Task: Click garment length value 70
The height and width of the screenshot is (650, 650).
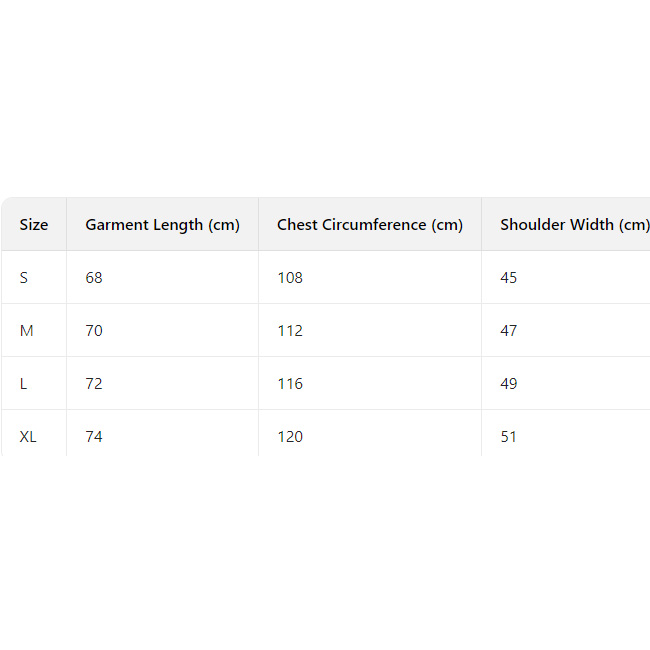Action: pyautogui.click(x=94, y=331)
